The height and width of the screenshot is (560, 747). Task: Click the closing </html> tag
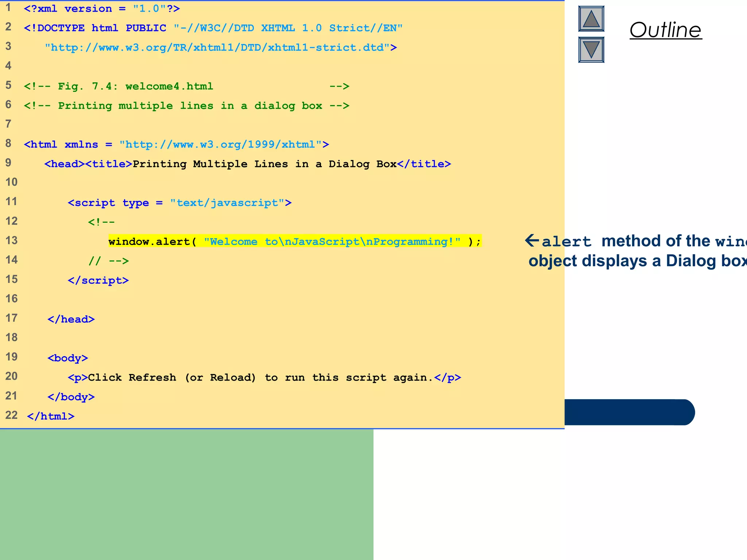[x=51, y=416]
